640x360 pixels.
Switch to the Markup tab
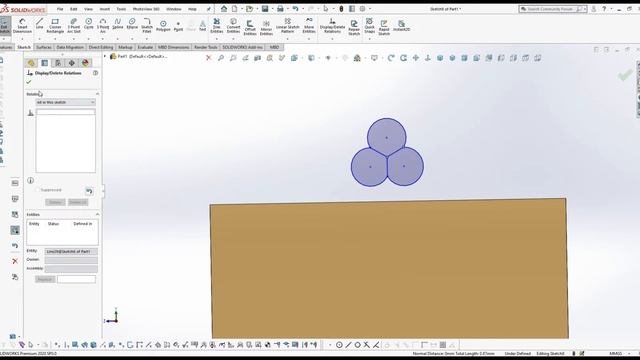pos(125,47)
